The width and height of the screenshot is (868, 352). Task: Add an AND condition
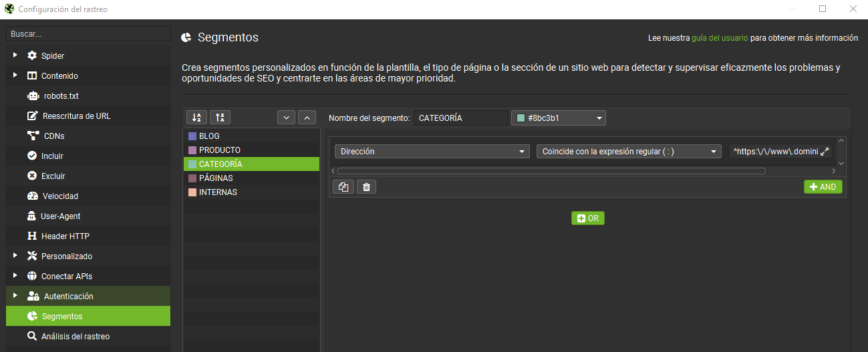823,187
